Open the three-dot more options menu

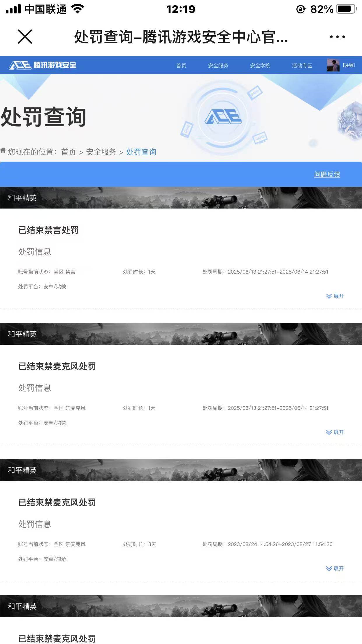337,37
